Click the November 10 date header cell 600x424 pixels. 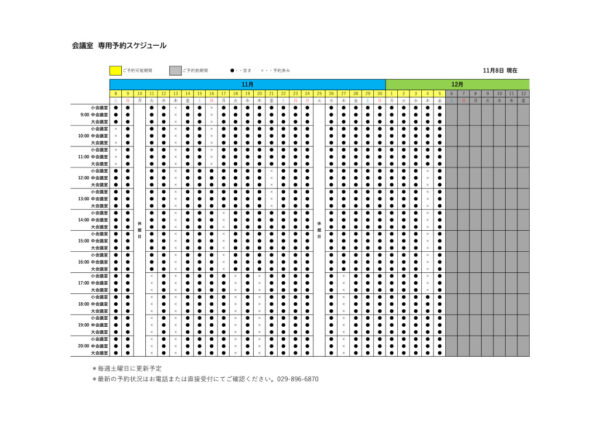coord(140,93)
